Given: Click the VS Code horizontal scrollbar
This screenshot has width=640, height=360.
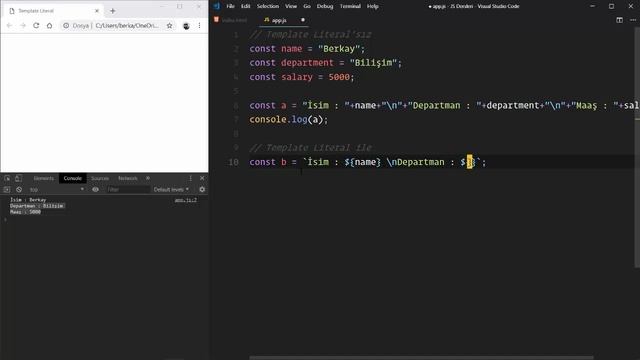Looking at the screenshot, I should pos(421,358).
